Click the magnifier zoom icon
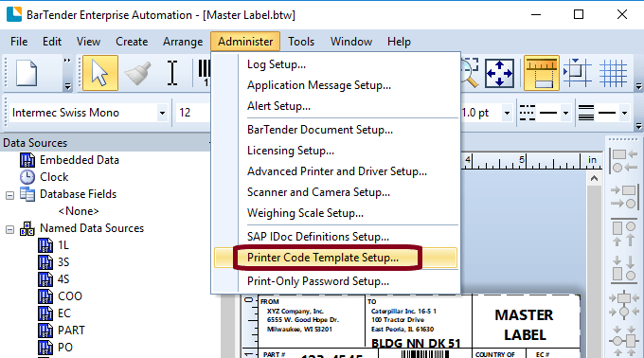This screenshot has width=644, height=358. [x=470, y=73]
